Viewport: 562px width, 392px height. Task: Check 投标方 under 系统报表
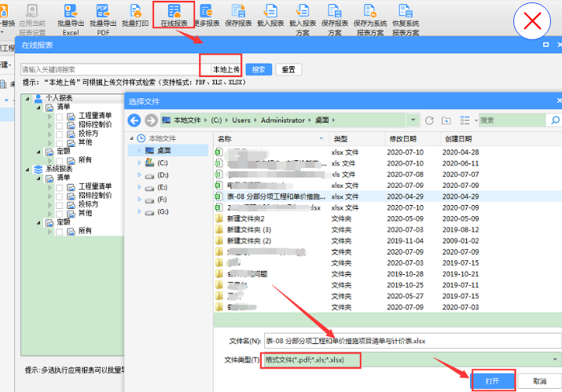[60, 205]
